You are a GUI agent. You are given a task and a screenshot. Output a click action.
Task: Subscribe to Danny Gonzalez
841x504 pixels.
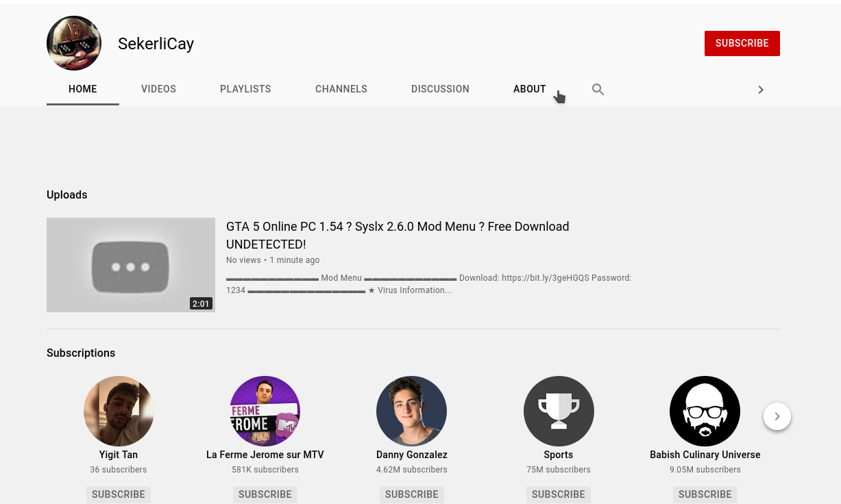click(x=412, y=494)
